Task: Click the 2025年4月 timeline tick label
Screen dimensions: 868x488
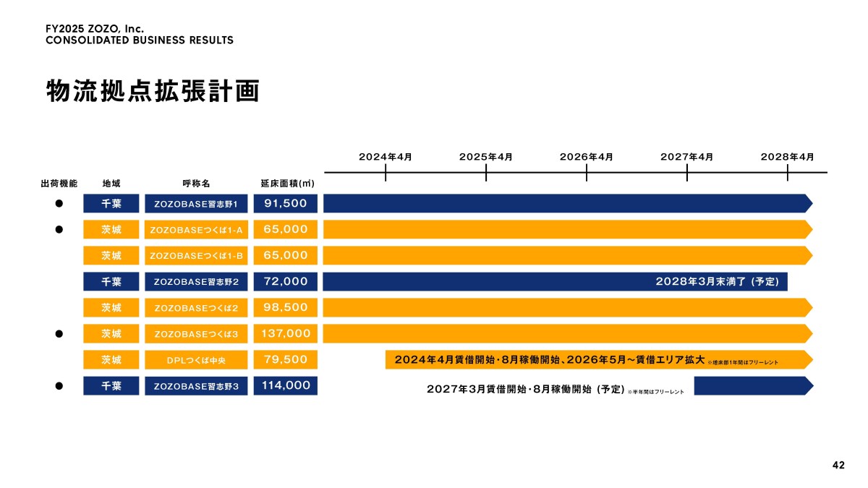Action: (486, 156)
